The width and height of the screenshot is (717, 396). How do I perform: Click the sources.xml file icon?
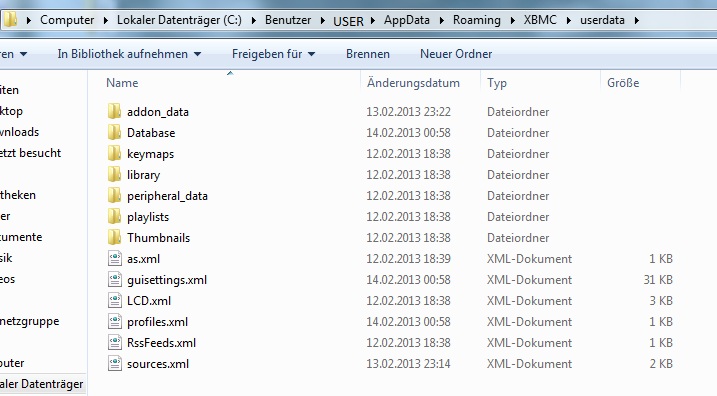[115, 364]
